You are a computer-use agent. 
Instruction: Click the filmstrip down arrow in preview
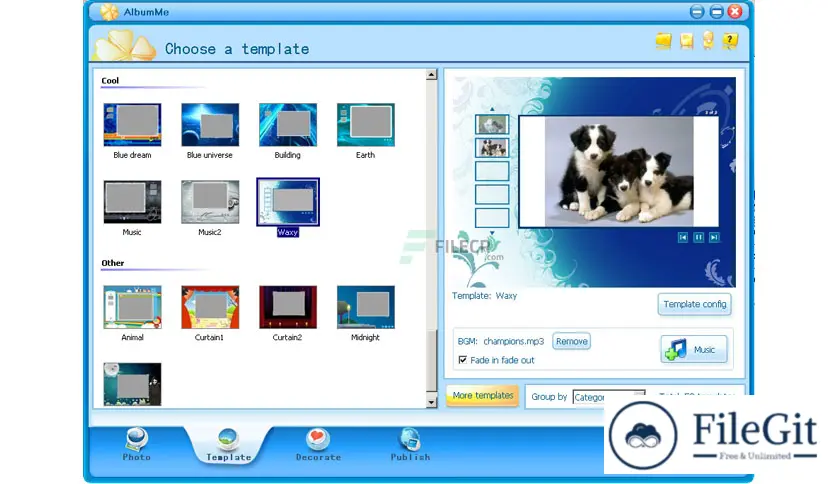(x=492, y=233)
